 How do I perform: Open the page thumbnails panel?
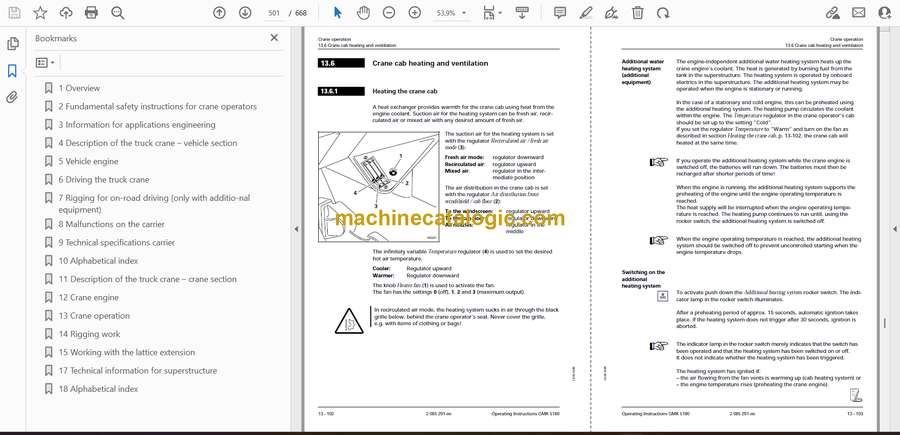[12, 44]
